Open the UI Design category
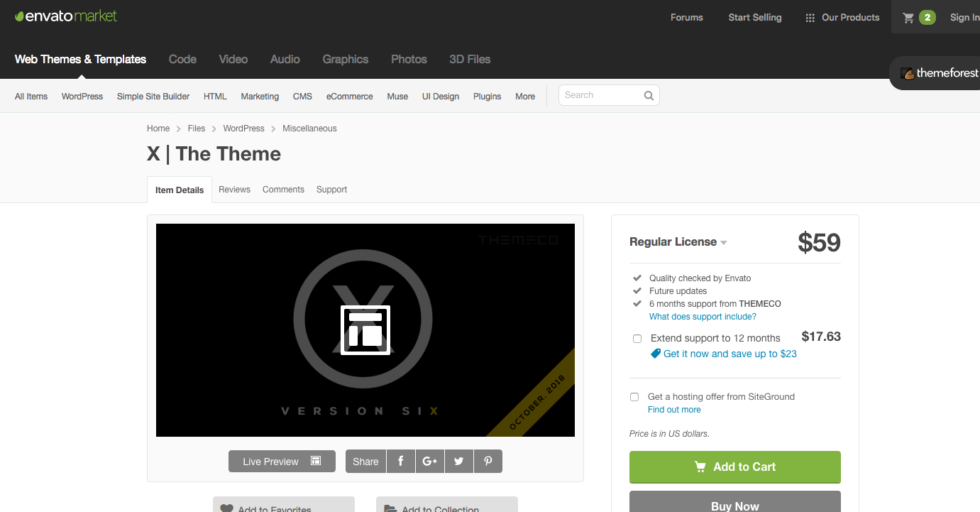980x512 pixels. coord(441,97)
